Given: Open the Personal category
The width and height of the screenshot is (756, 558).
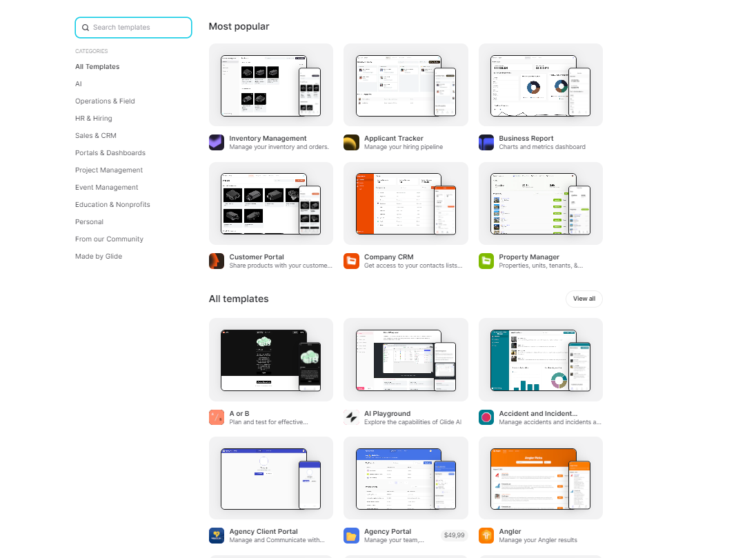Looking at the screenshot, I should (89, 222).
